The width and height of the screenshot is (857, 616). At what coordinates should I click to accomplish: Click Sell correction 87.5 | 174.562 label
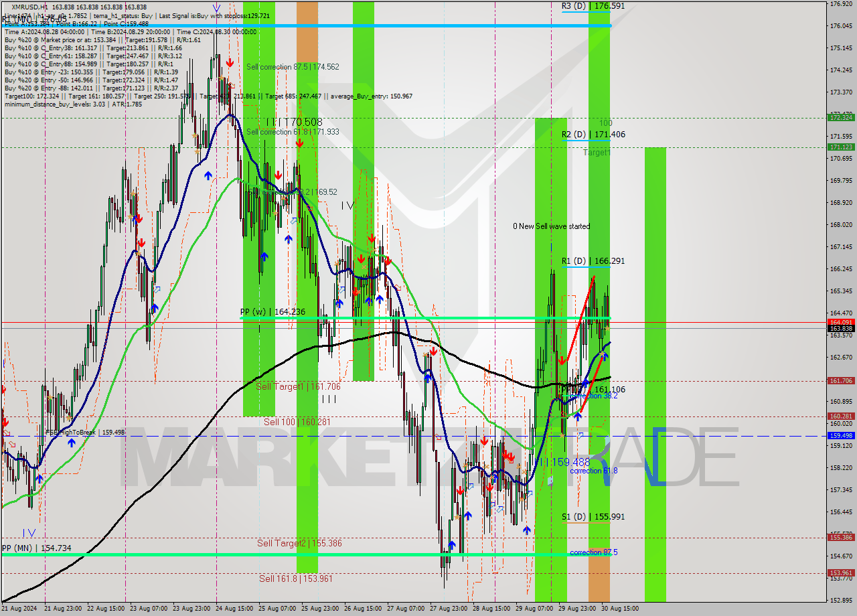pos(293,67)
